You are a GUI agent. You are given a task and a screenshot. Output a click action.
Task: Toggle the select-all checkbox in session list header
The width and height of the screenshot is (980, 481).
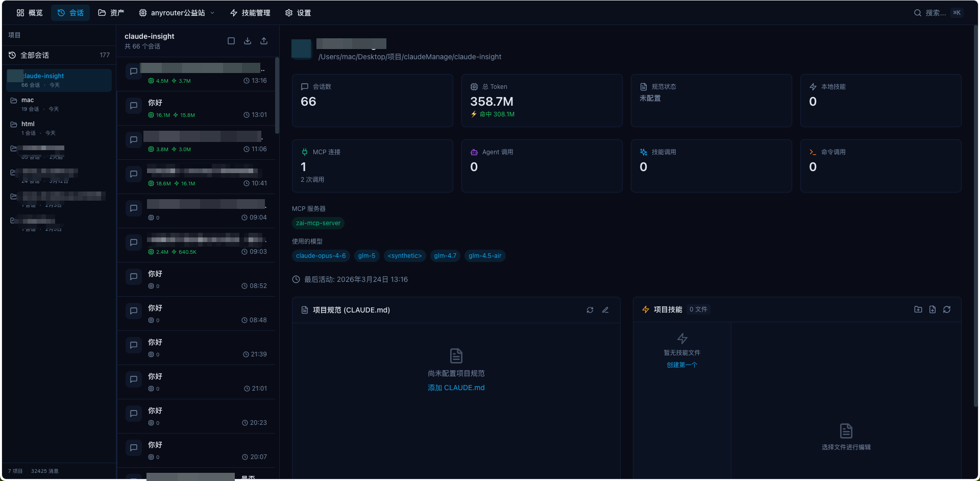point(231,41)
